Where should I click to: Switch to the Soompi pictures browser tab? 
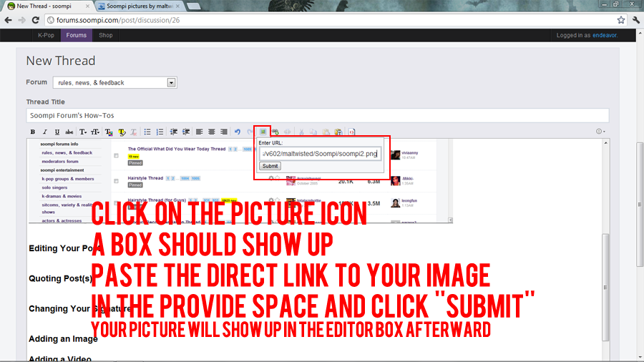pos(140,6)
